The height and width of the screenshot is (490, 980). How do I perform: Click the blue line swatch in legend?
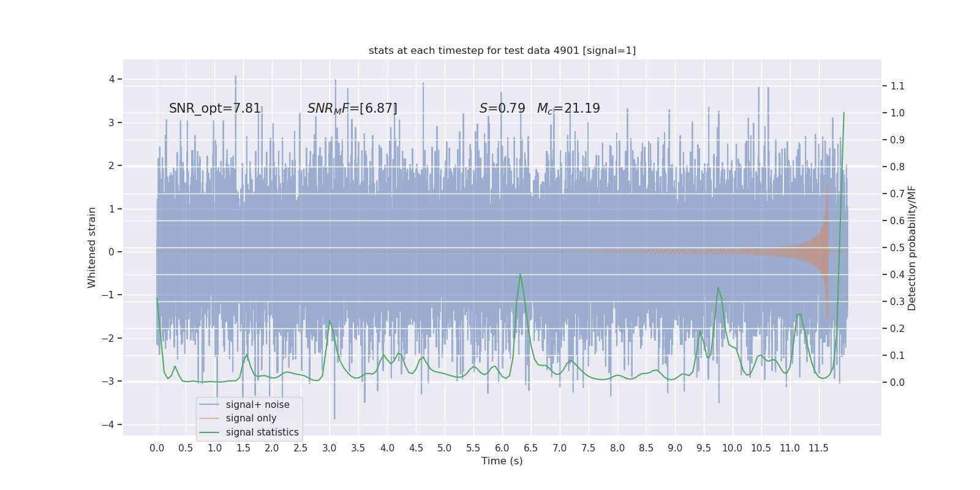tap(209, 405)
